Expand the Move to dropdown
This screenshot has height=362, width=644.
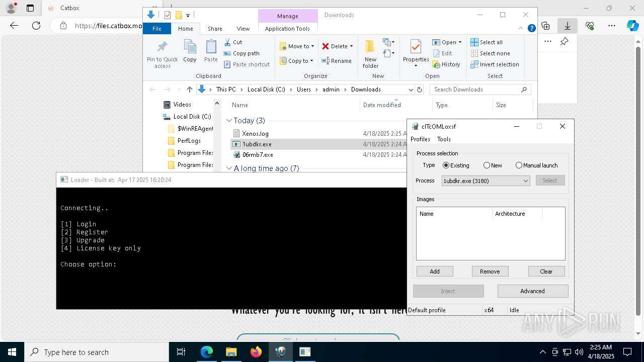pyautogui.click(x=312, y=46)
